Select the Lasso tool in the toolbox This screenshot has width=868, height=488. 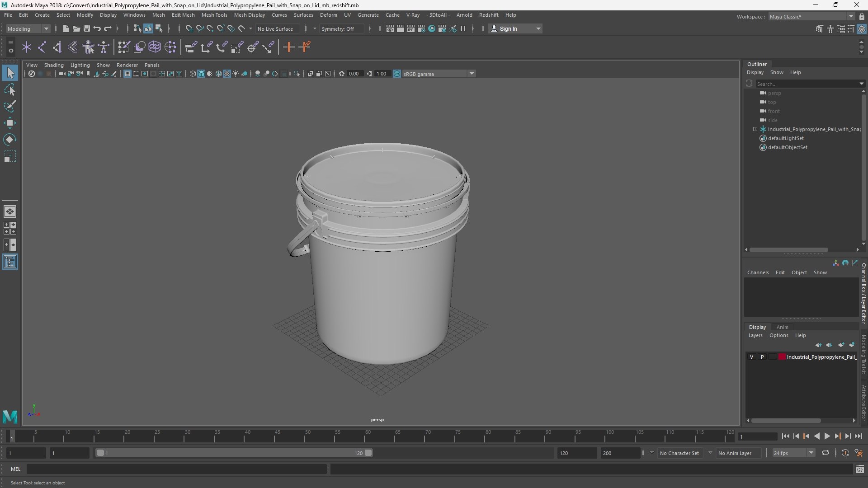(10, 90)
